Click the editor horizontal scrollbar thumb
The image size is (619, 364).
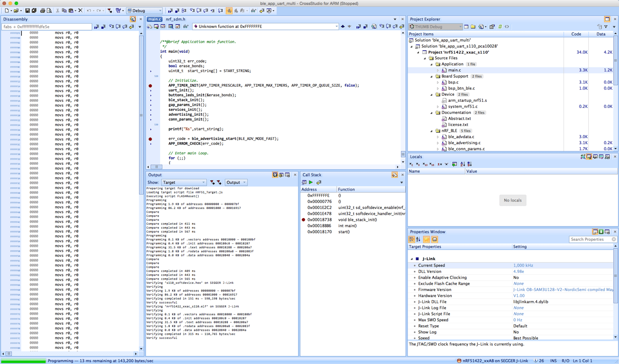point(156,167)
